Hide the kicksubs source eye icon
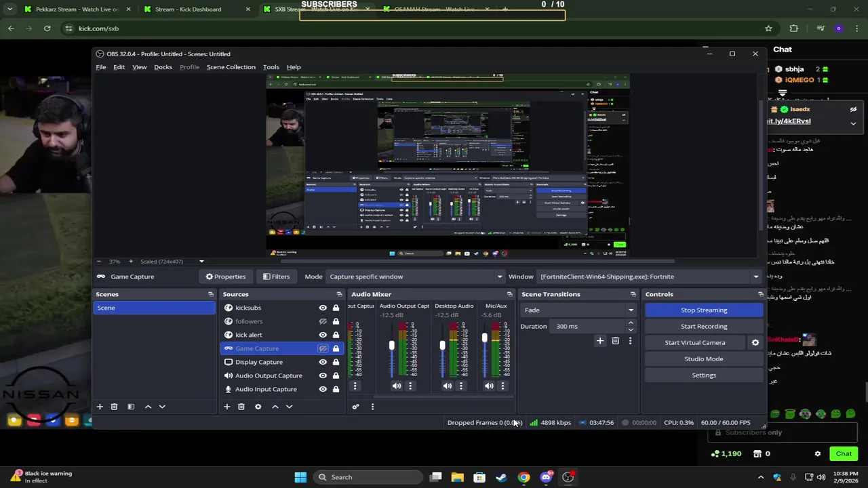This screenshot has width=868, height=488. [323, 308]
